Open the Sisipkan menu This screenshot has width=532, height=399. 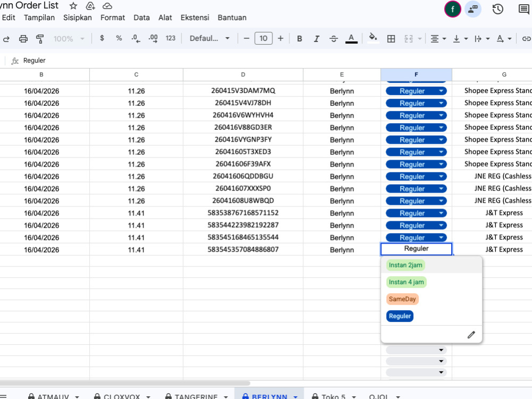pos(77,18)
